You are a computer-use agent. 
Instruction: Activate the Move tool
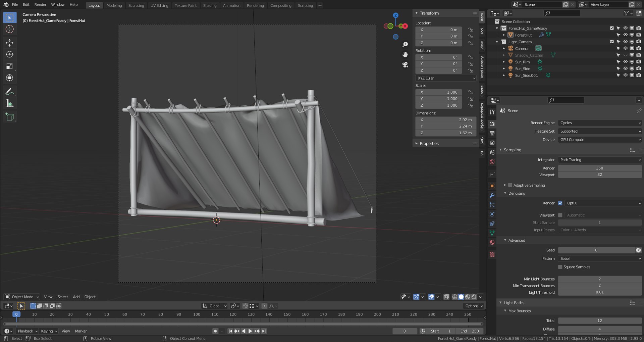pyautogui.click(x=10, y=43)
